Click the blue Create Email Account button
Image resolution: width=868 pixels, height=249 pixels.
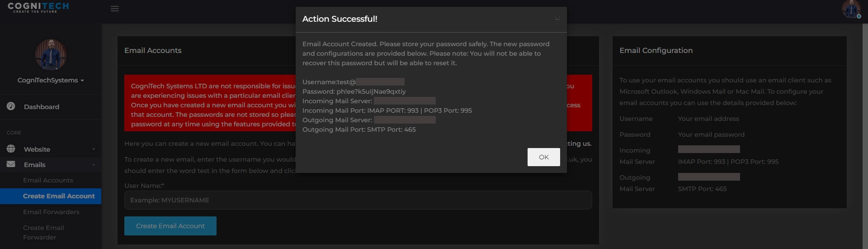(x=170, y=226)
